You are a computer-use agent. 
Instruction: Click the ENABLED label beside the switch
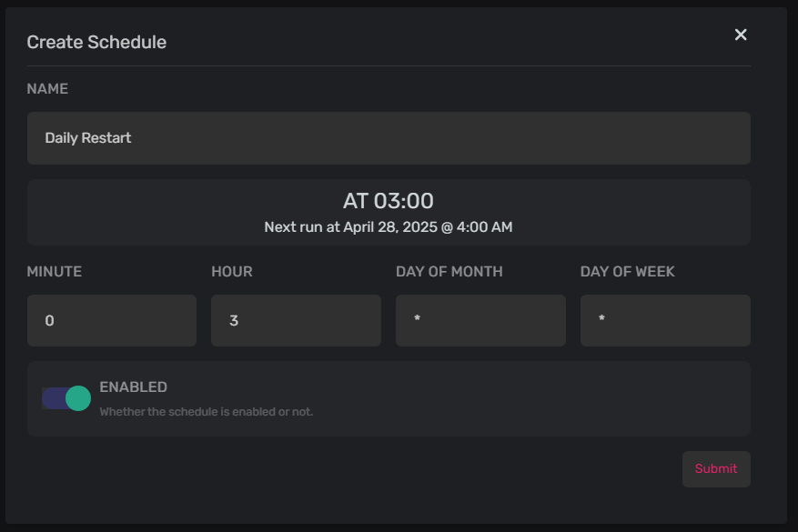click(x=134, y=387)
